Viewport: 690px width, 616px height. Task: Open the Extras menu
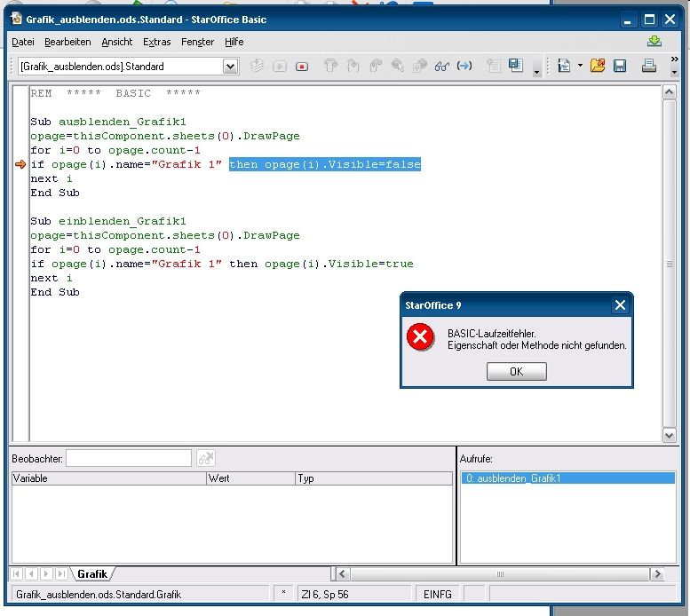[156, 42]
